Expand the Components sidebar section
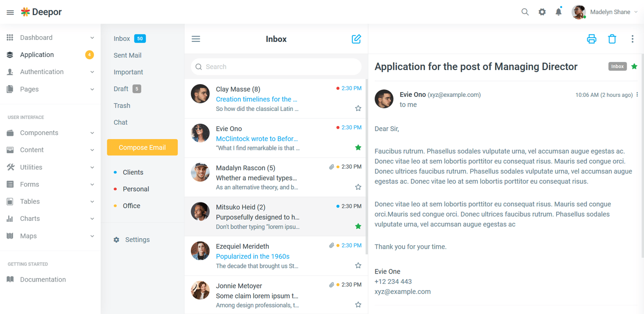The image size is (644, 314). coord(50,133)
